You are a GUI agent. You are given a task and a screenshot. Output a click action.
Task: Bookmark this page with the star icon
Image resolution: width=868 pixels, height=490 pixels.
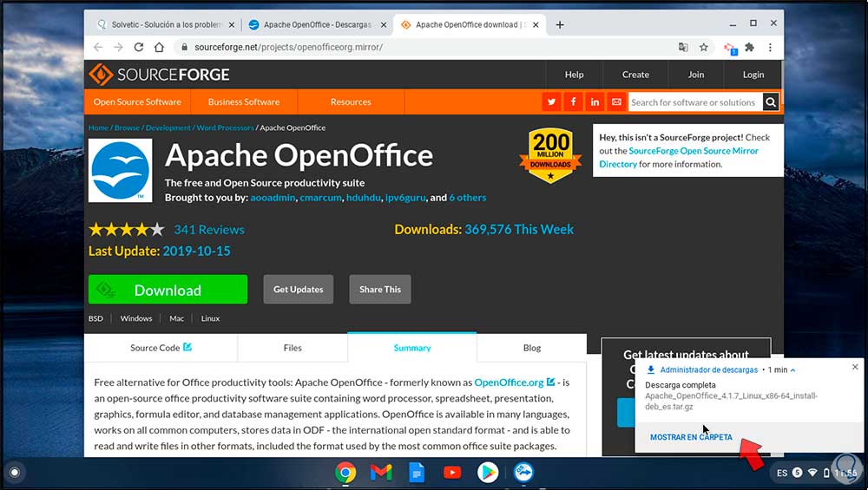(x=704, y=48)
